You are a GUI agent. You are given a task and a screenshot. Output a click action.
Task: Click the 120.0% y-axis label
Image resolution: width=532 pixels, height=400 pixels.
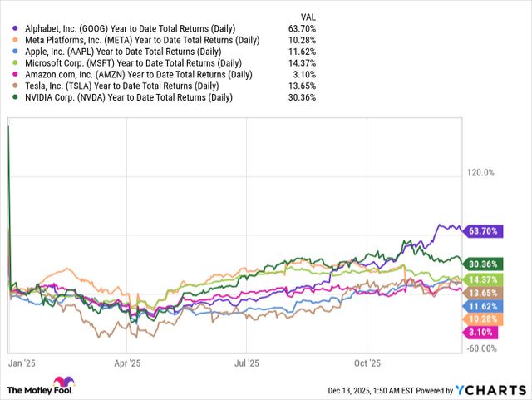click(482, 173)
